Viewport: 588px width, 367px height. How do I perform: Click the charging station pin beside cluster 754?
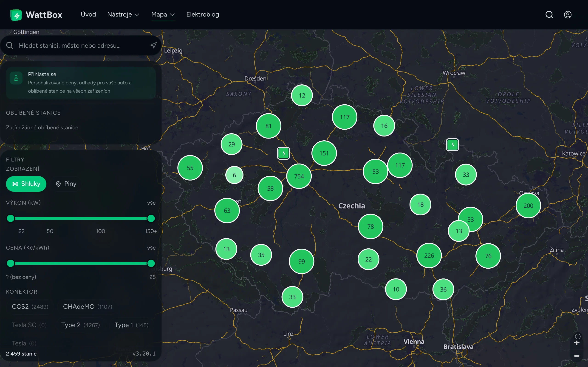(x=283, y=153)
